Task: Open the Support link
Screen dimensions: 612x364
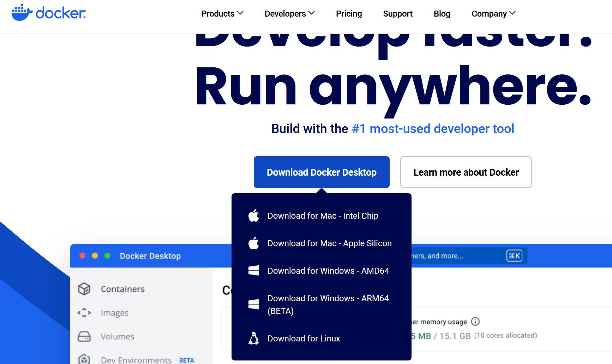Action: 398,14
